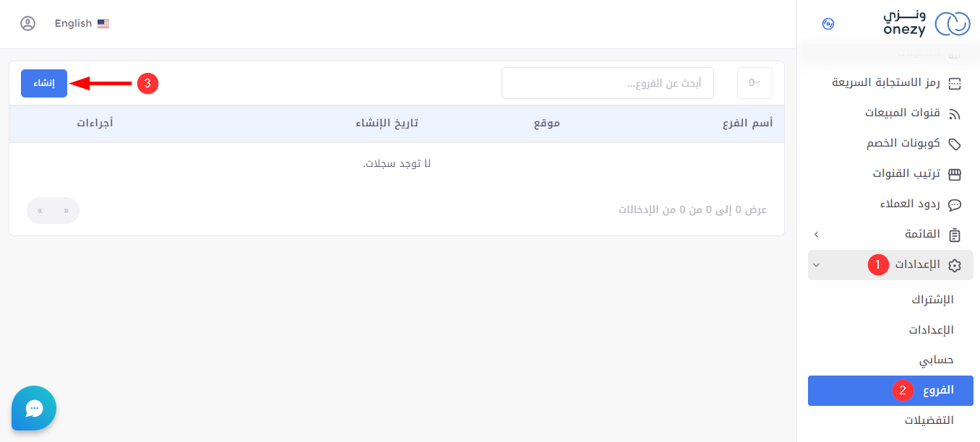Image resolution: width=980 pixels, height=442 pixels.
Task: Click the user profile avatar icon
Action: click(x=27, y=24)
